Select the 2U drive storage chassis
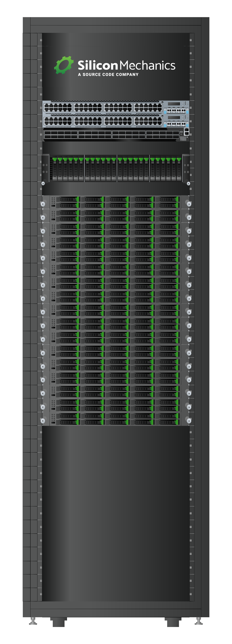Screen dimensions: 232x644 click(x=116, y=170)
